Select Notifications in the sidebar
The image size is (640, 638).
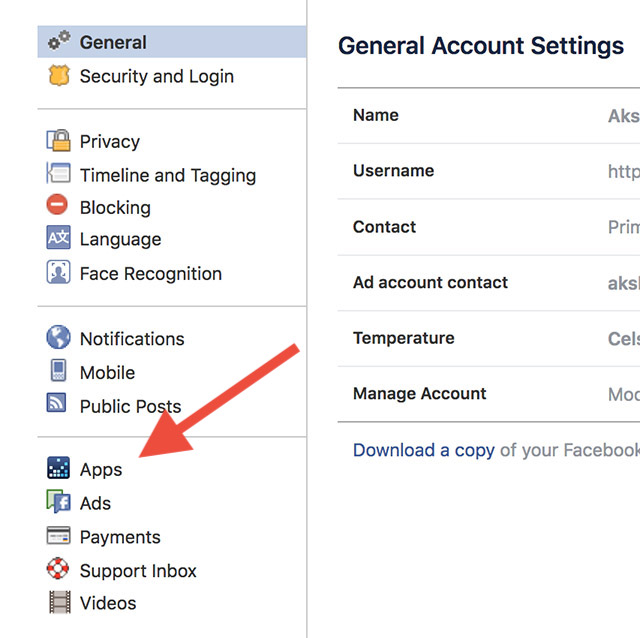[132, 339]
